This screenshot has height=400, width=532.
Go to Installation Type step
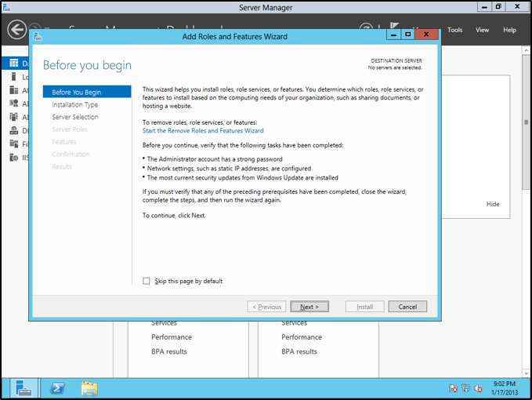point(75,104)
